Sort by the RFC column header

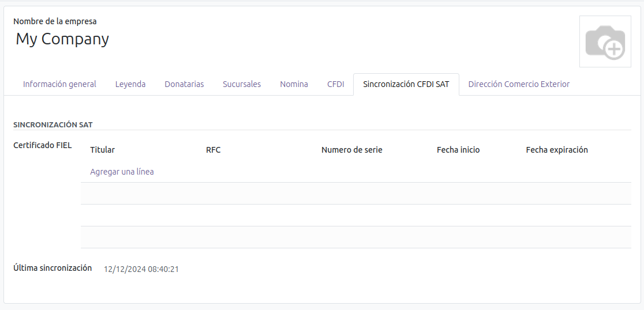click(213, 150)
